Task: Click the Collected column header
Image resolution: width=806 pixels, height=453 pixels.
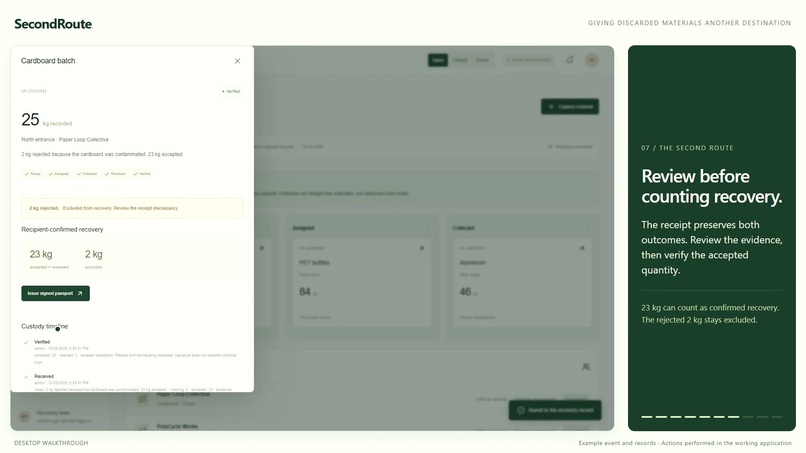Action: (x=464, y=228)
